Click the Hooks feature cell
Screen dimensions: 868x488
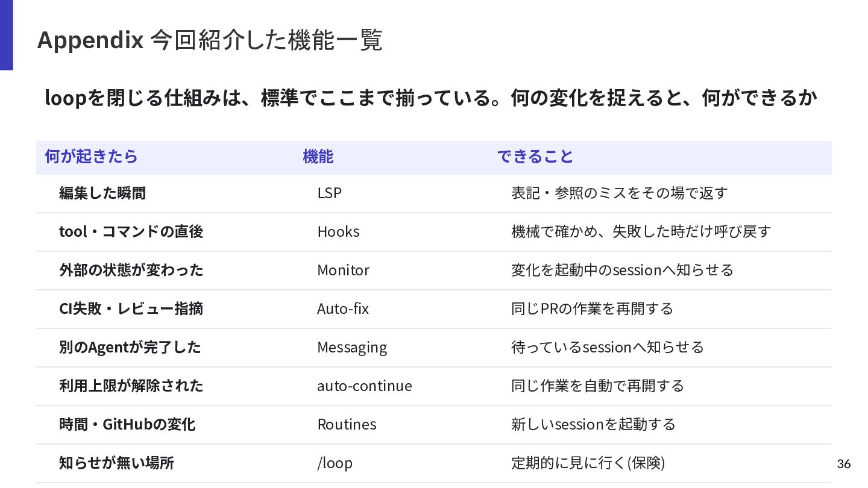tap(338, 232)
